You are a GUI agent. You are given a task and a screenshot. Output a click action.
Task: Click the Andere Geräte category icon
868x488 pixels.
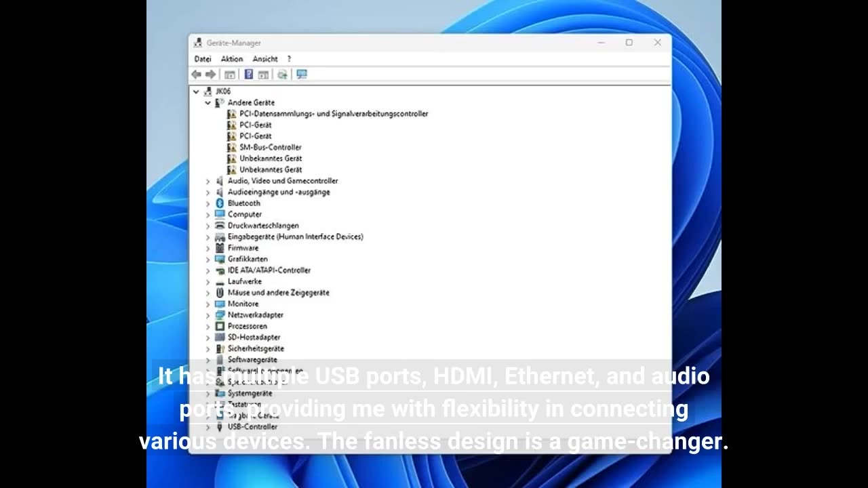click(x=220, y=102)
